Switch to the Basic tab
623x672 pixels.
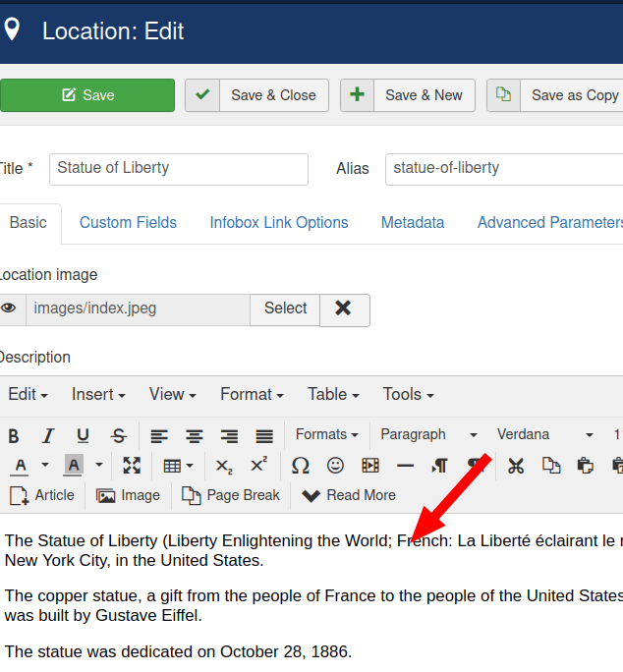tap(28, 223)
